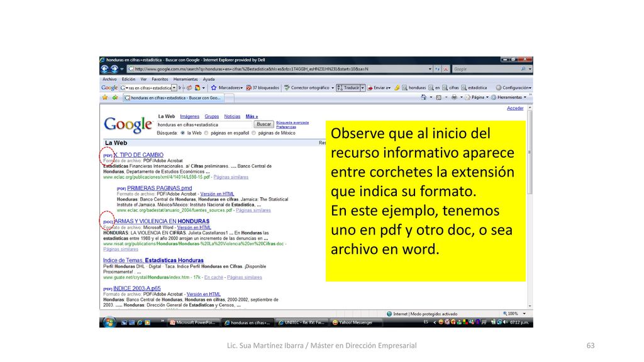This screenshot has height=362, width=644.
Task: Select the 'la Web' search radio button
Action: (183, 133)
